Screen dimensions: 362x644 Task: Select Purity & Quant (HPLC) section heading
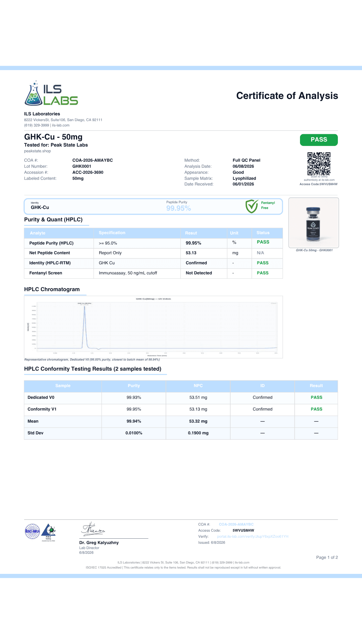click(53, 219)
